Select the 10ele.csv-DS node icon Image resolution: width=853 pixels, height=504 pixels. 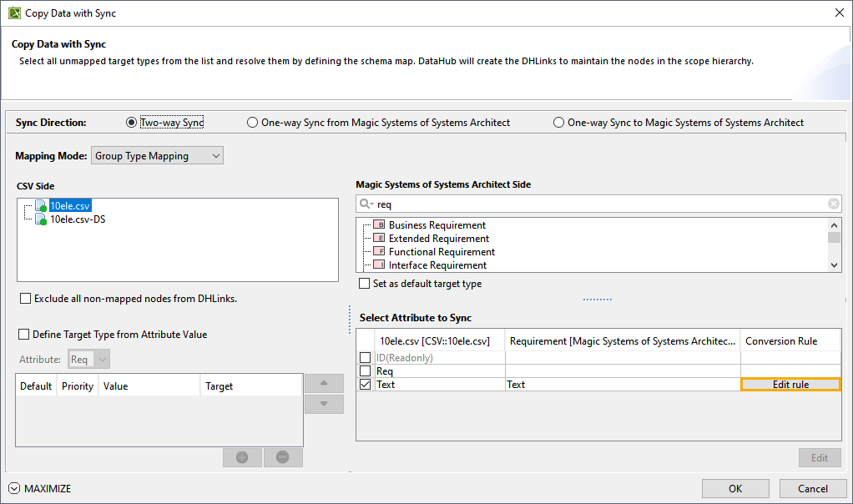click(x=41, y=219)
